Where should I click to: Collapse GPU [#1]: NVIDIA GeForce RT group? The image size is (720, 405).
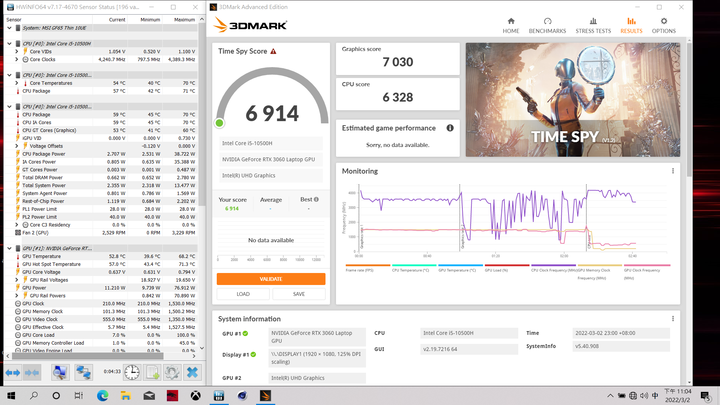point(9,248)
